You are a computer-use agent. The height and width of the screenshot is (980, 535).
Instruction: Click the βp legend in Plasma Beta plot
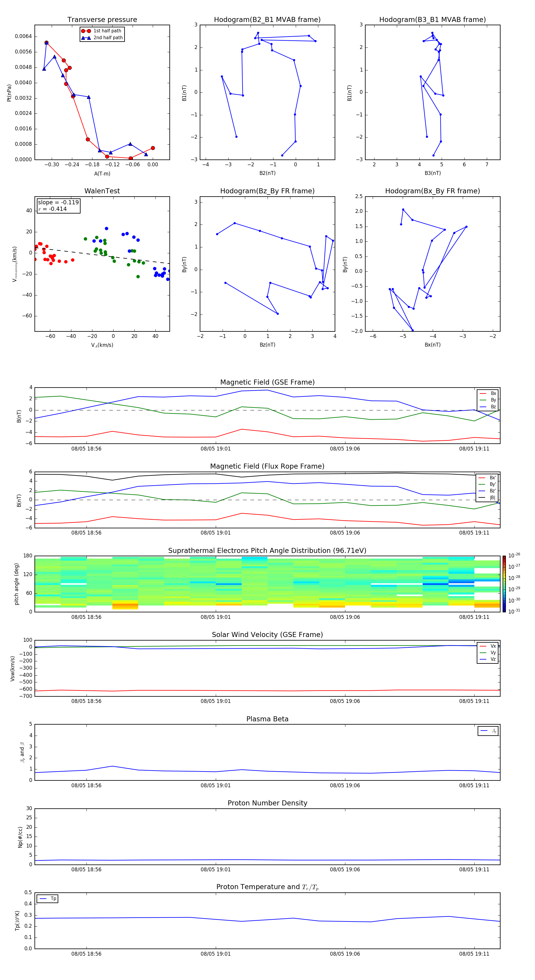tap(488, 731)
